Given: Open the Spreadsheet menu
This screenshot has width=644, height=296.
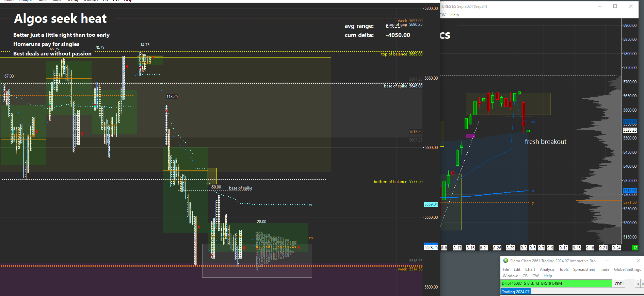Looking at the screenshot, I should 584,269.
